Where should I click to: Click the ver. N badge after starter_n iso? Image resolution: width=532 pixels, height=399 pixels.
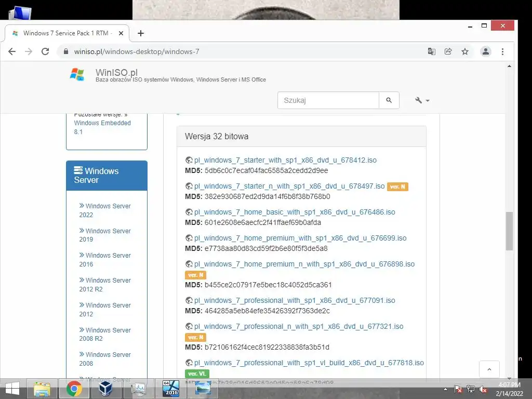(x=397, y=187)
